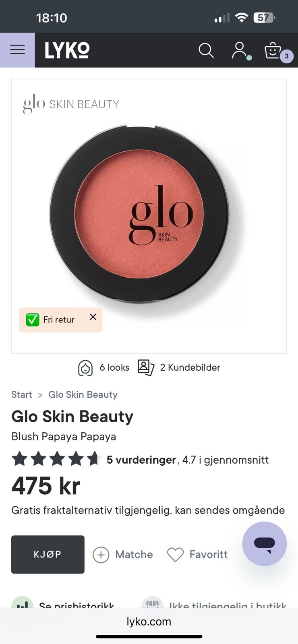Tap the Kundebilder photo icon
This screenshot has height=644, width=298.
tap(146, 367)
